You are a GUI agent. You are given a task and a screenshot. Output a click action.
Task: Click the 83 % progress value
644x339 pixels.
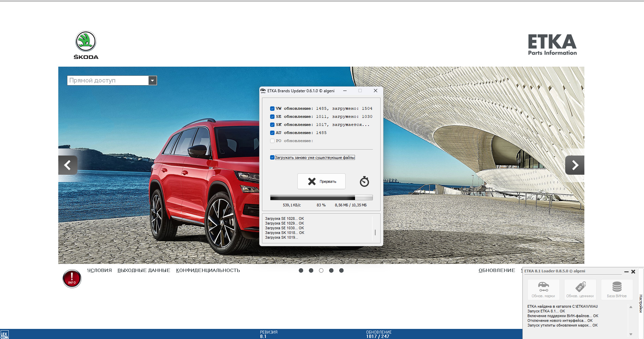click(321, 205)
